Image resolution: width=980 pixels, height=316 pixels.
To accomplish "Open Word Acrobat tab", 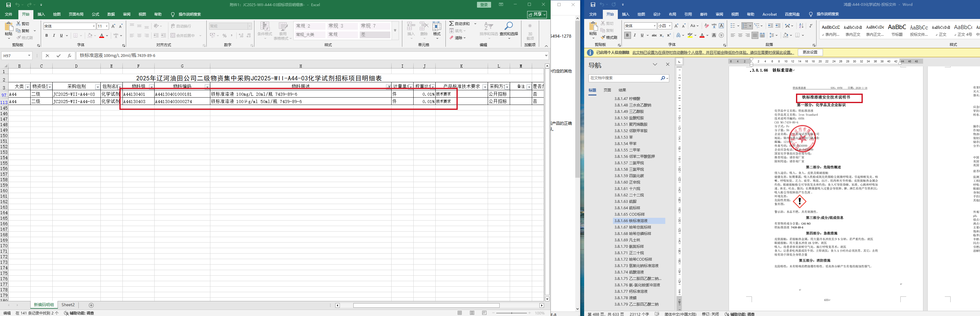I will coord(770,14).
